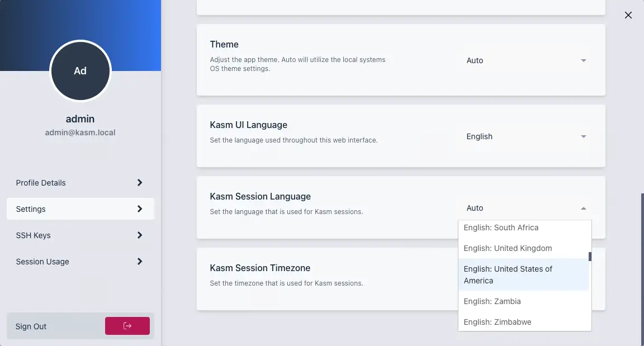The height and width of the screenshot is (346, 644).
Task: Click the admin profile avatar
Action: (80, 71)
